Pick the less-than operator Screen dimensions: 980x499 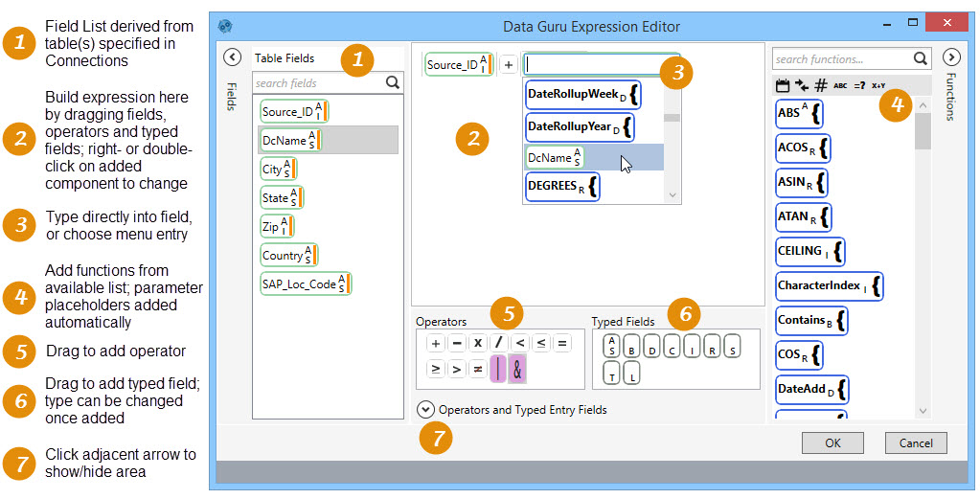[520, 343]
